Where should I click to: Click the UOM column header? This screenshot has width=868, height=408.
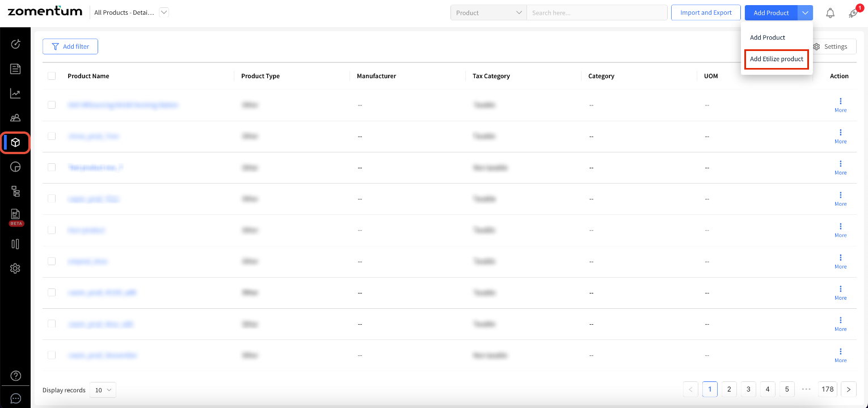tap(711, 76)
